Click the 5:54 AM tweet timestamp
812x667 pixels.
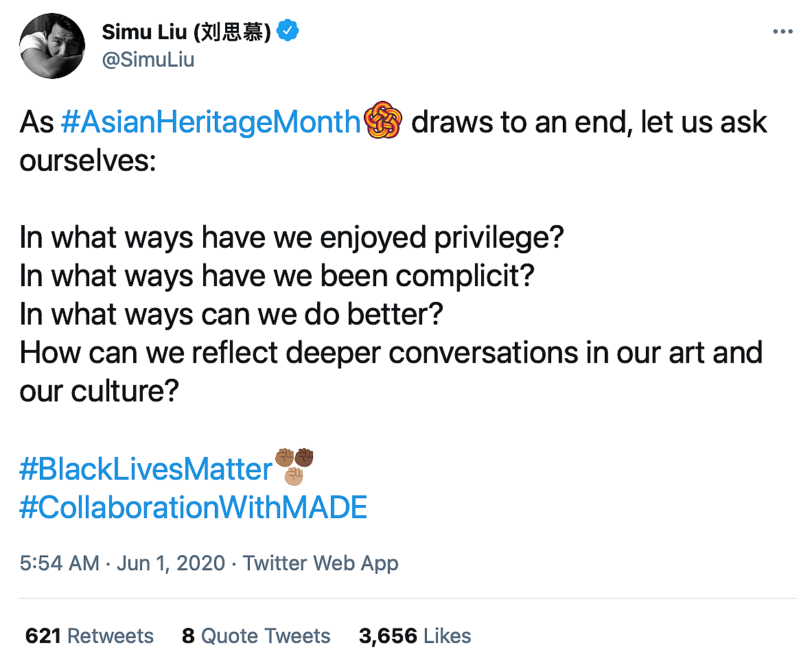(60, 563)
